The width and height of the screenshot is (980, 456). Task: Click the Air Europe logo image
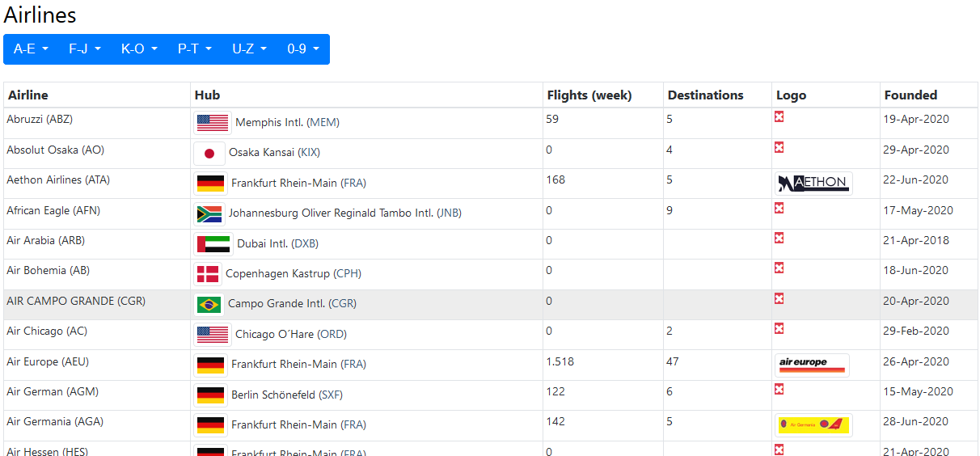tap(812, 365)
